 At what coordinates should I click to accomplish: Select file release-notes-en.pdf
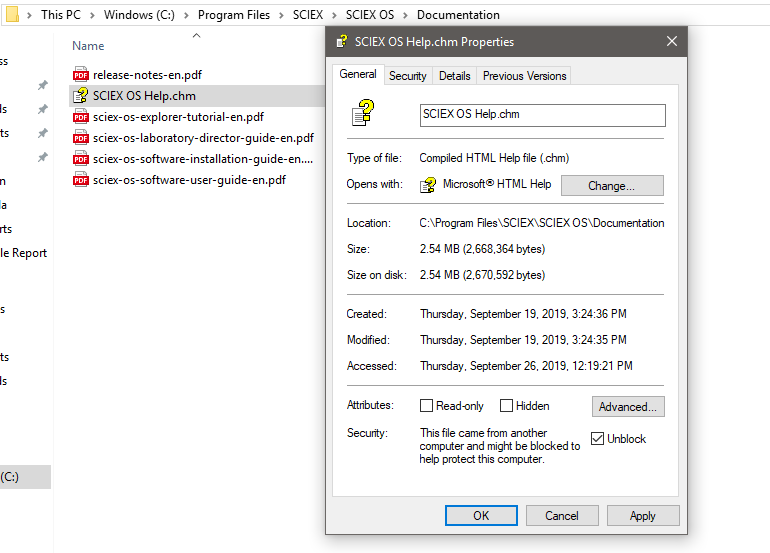tap(147, 75)
